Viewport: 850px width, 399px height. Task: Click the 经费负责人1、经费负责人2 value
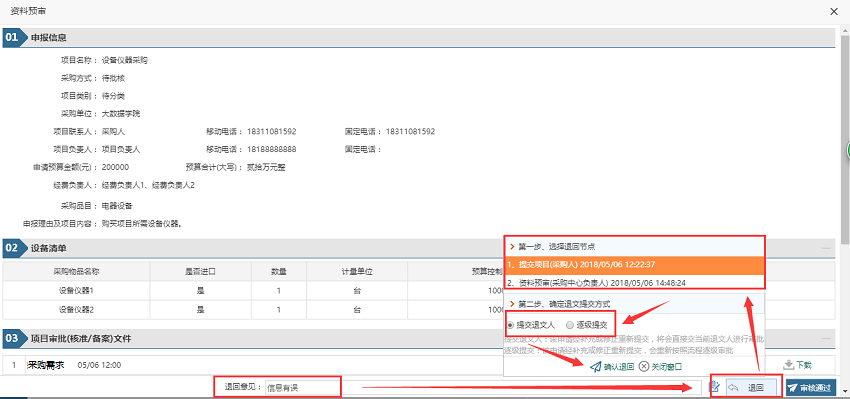tap(148, 185)
